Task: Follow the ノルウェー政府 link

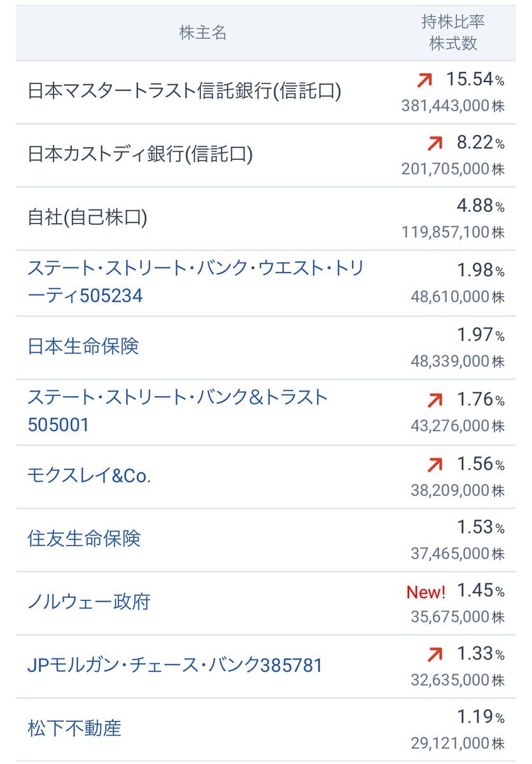Action: point(89,602)
